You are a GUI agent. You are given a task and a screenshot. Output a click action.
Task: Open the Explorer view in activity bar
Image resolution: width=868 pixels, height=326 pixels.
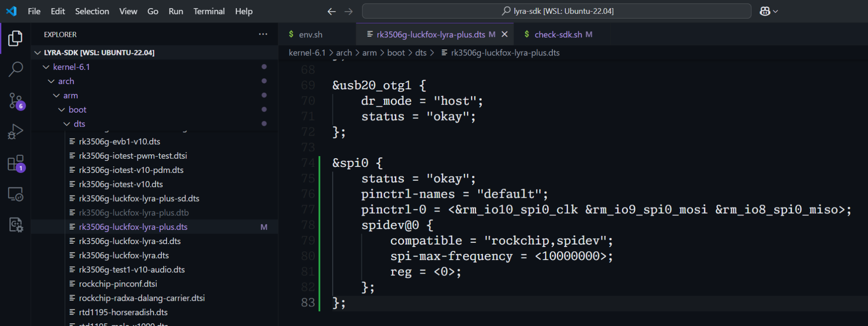(15, 38)
